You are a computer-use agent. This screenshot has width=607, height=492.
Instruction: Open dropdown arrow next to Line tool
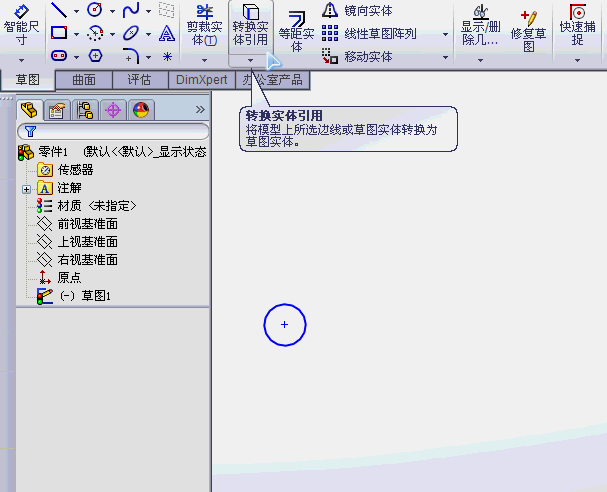[x=76, y=11]
